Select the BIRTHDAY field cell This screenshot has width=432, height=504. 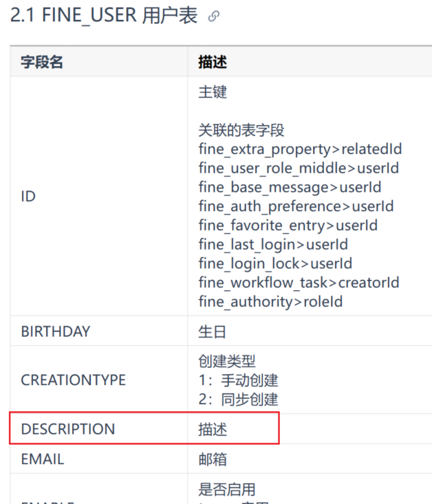coord(99,331)
